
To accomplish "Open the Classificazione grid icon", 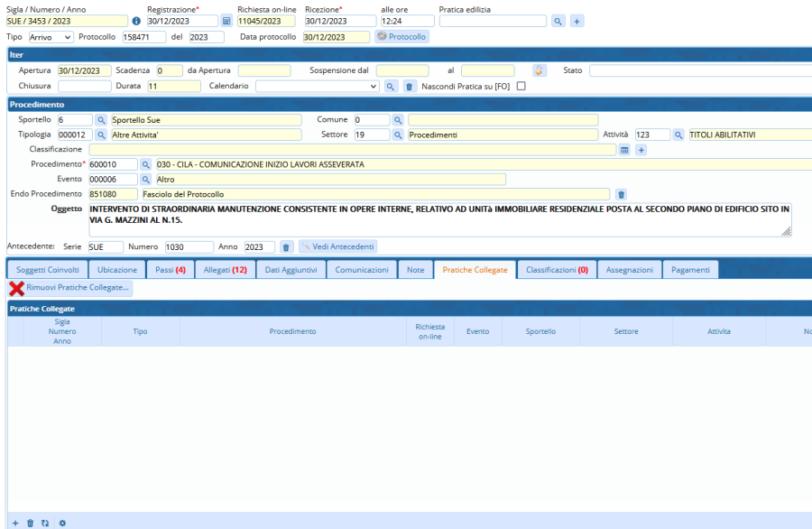I will (623, 149).
